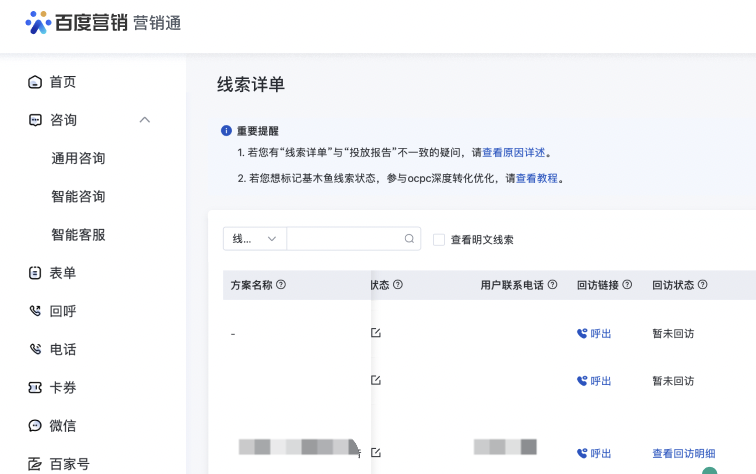Open the 查看教程 link
Screen dimensions: 756x474
[539, 178]
